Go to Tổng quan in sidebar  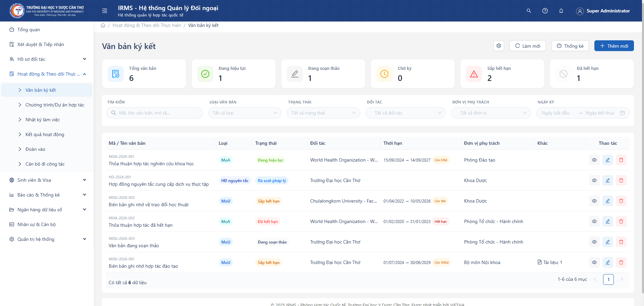click(x=29, y=30)
